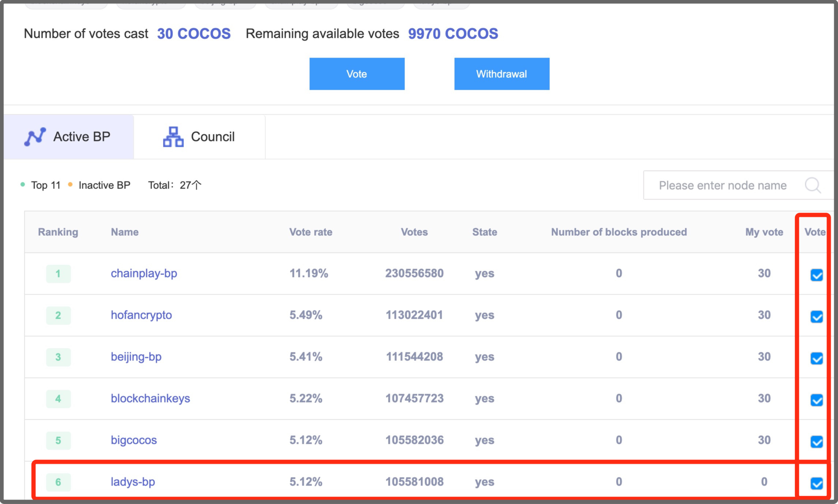Click the node name search field
This screenshot has width=838, height=504.
[722, 185]
